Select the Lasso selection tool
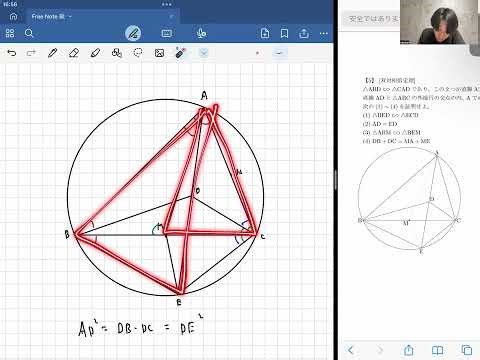 tap(138, 53)
